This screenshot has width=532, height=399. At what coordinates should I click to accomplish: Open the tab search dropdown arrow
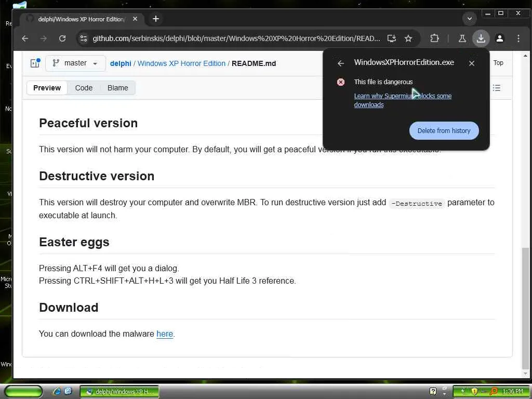pos(470,18)
